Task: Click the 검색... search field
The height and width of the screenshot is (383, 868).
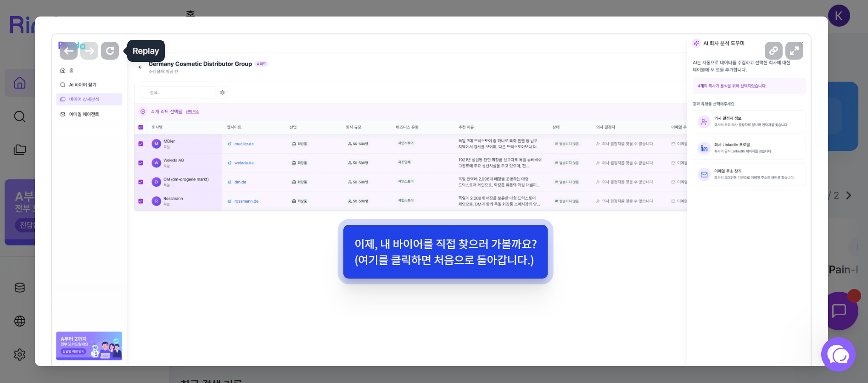Action: tap(177, 93)
